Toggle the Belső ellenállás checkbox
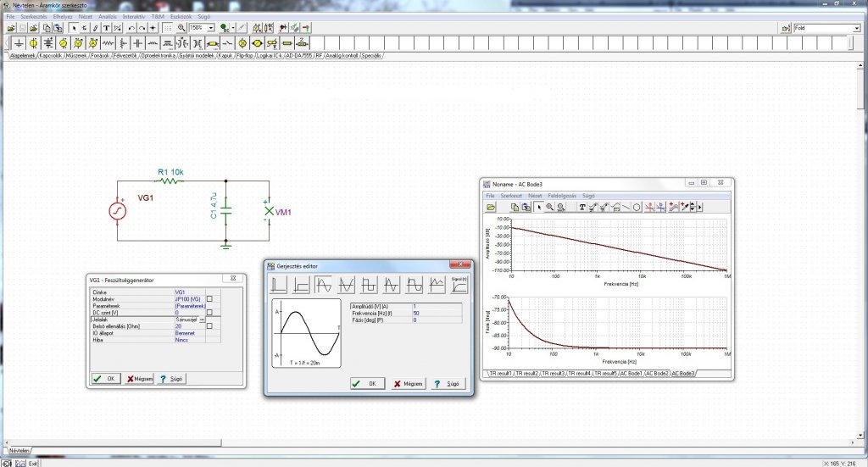The width and height of the screenshot is (868, 467). pyautogui.click(x=209, y=326)
